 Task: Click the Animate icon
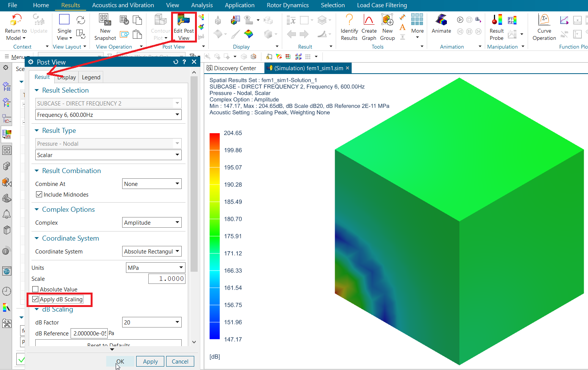441,20
